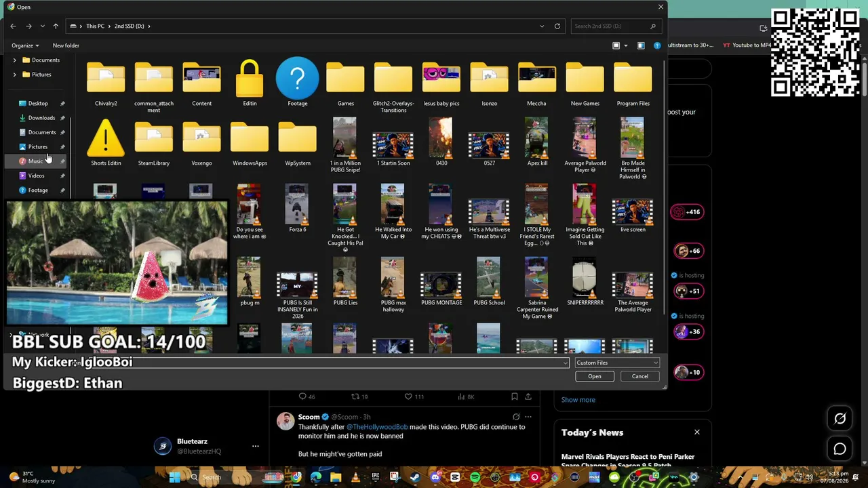Select the WpSystem folder
Image resolution: width=868 pixels, height=488 pixels.
tap(298, 143)
